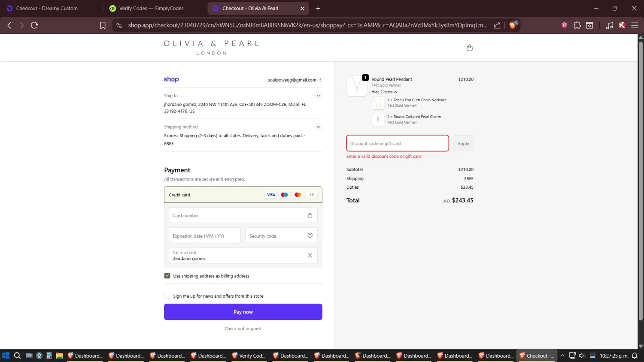
Task: Go back in browser history
Action: click(9, 25)
